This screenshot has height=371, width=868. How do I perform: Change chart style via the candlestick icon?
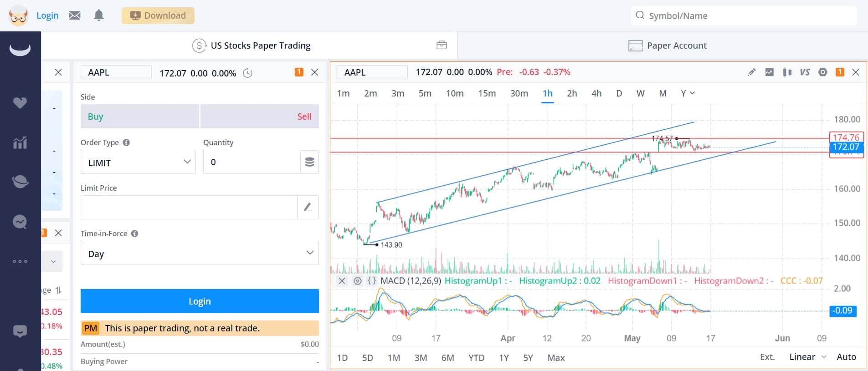click(x=787, y=72)
